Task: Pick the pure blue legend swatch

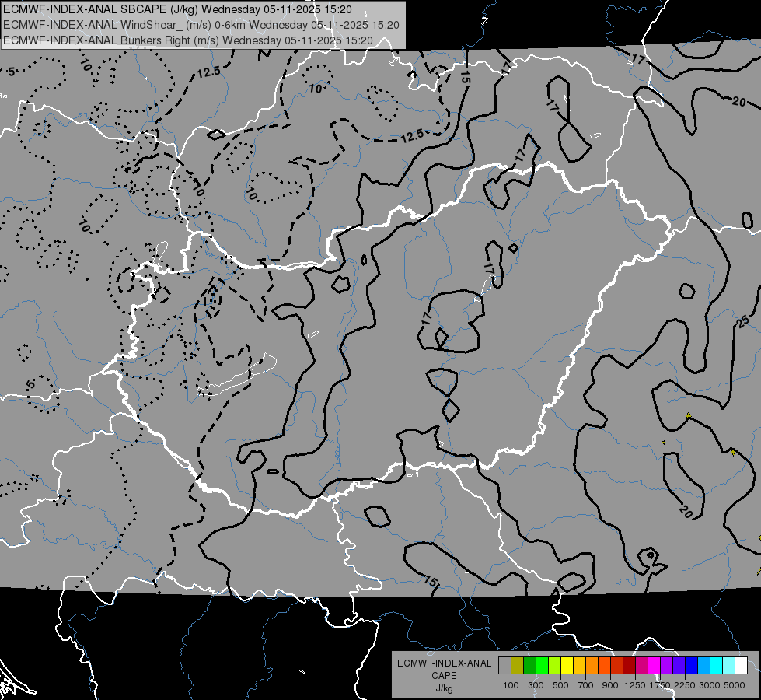Action: (692, 666)
